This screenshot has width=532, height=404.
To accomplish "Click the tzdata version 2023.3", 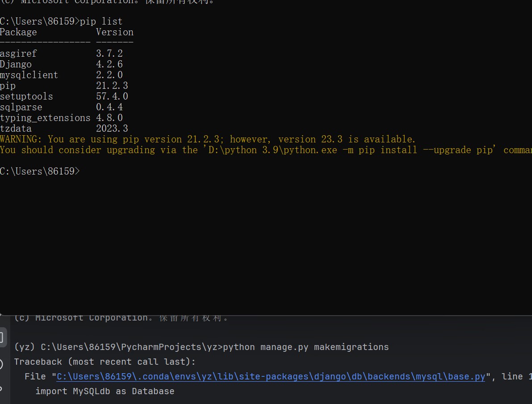I will [x=112, y=129].
